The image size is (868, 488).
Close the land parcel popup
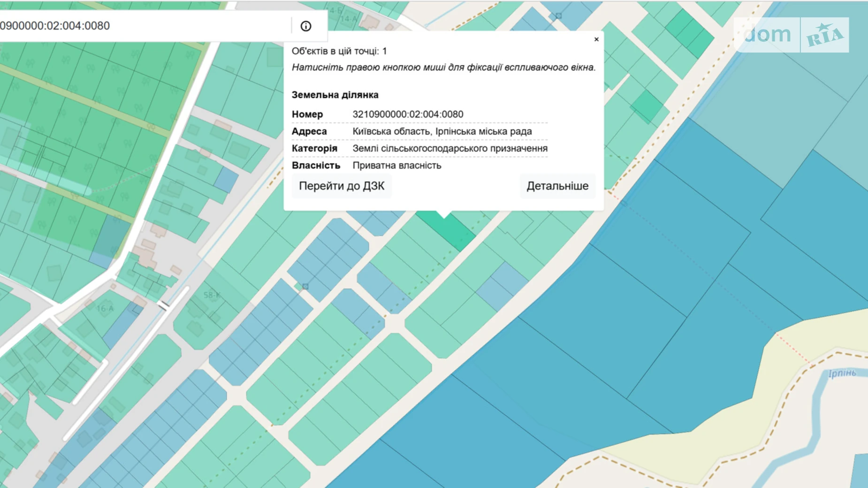596,39
